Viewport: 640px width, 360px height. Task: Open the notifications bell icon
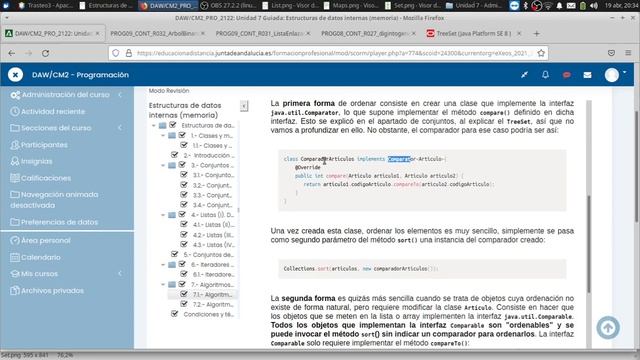[x=545, y=75]
